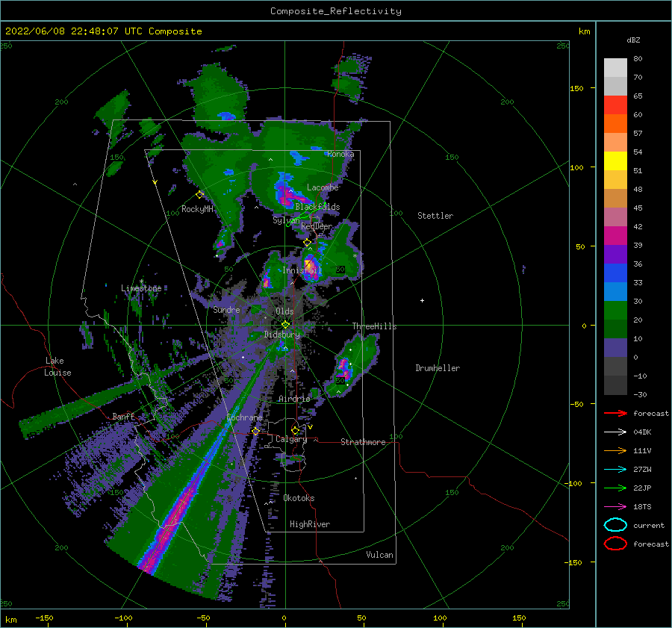Select the yellow diamond marker near Cochrane
The width and height of the screenshot is (672, 628).
point(255,431)
